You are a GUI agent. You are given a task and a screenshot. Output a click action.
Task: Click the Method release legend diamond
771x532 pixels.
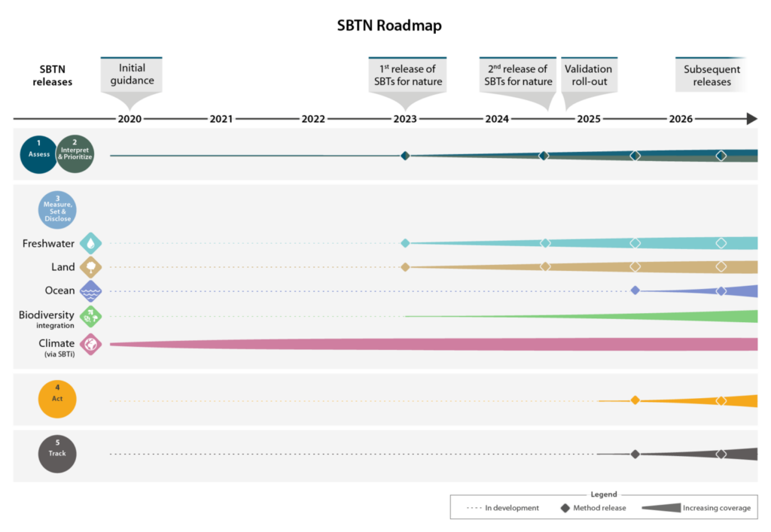(565, 508)
